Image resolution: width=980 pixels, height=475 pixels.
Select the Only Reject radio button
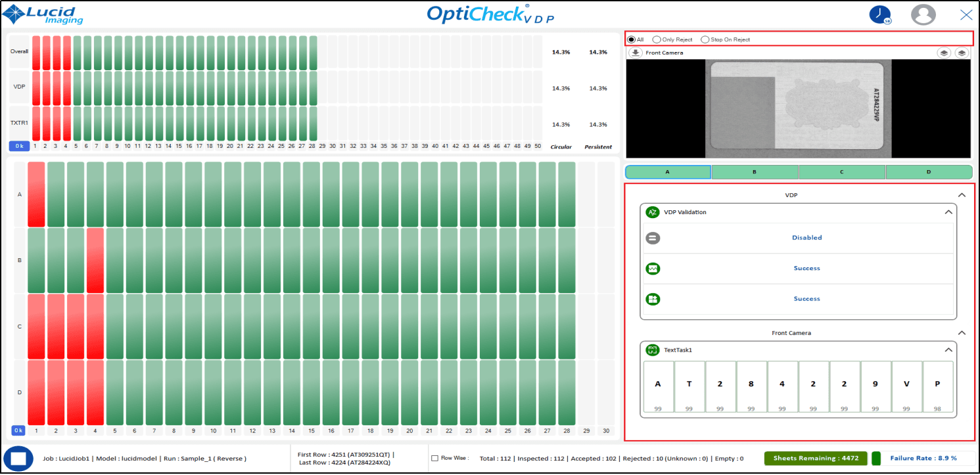point(657,39)
